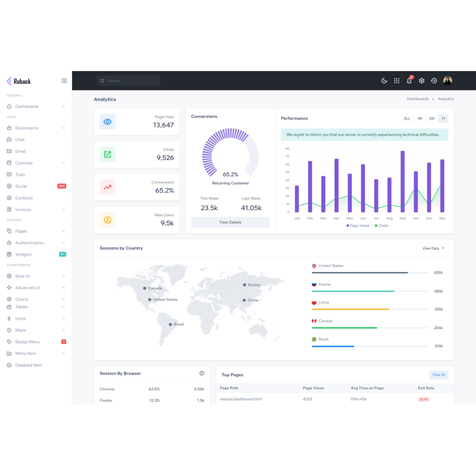Viewport: 476px width, 476px height.
Task: Expand the Ecommerce chevron
Action: point(63,128)
